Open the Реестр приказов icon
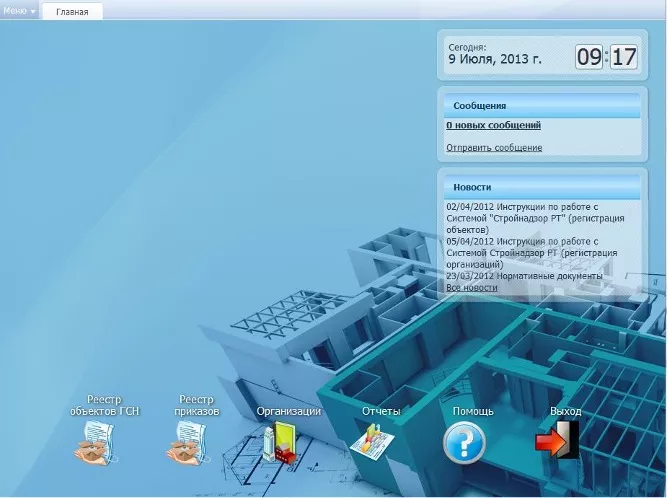This screenshot has height=498, width=668. click(x=189, y=443)
